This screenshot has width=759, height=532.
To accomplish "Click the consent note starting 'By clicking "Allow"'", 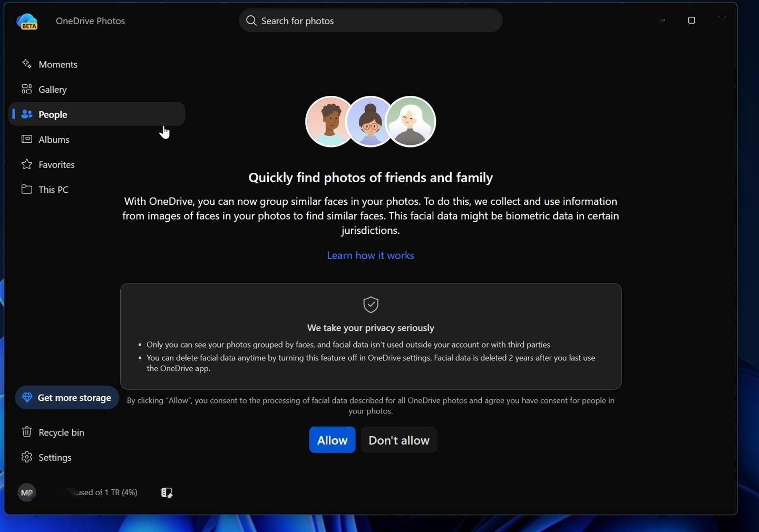I will click(x=371, y=406).
